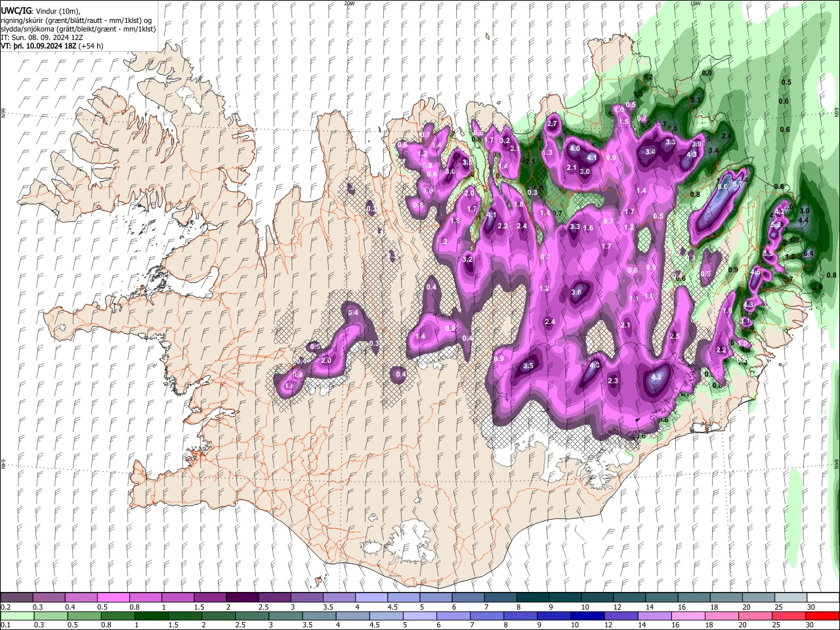Click the '(+54 h)' forecast offset text
Viewport: 840px width, 630px height.
click(91, 47)
